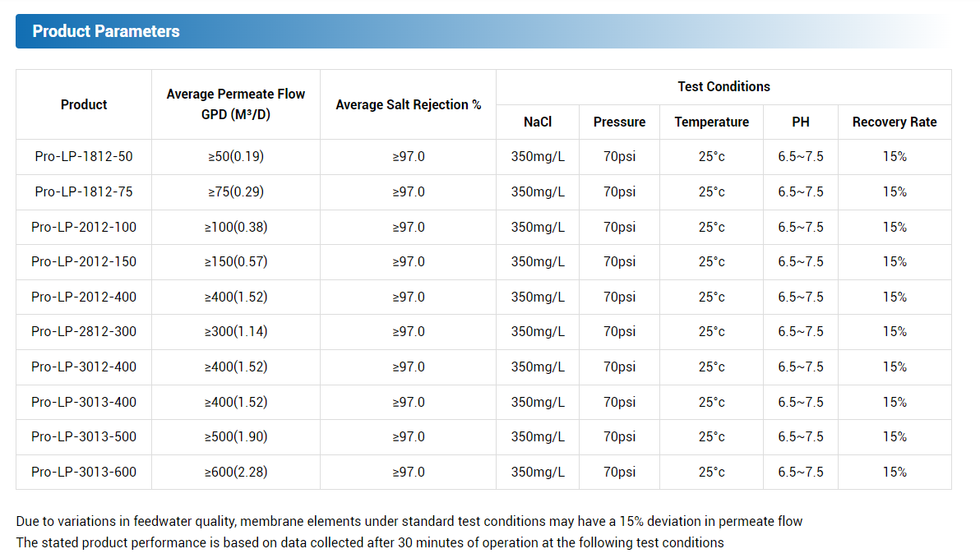
Task: Select the Recovery Rate column header
Action: (x=894, y=122)
